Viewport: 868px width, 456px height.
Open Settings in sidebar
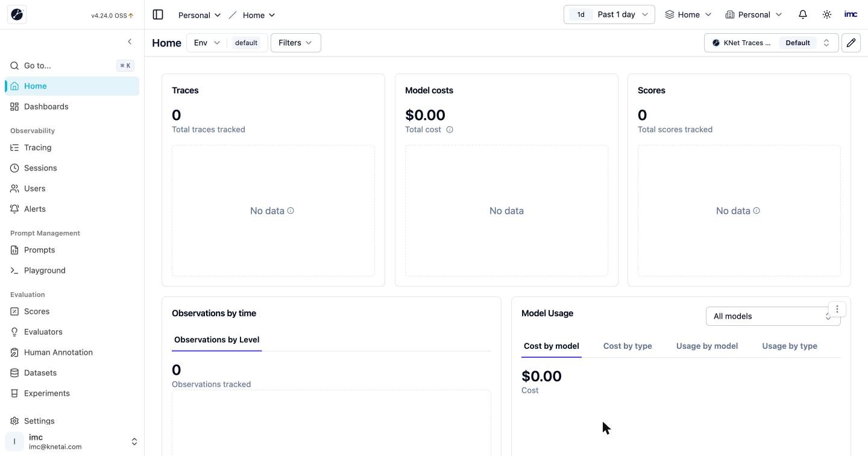click(x=72, y=420)
